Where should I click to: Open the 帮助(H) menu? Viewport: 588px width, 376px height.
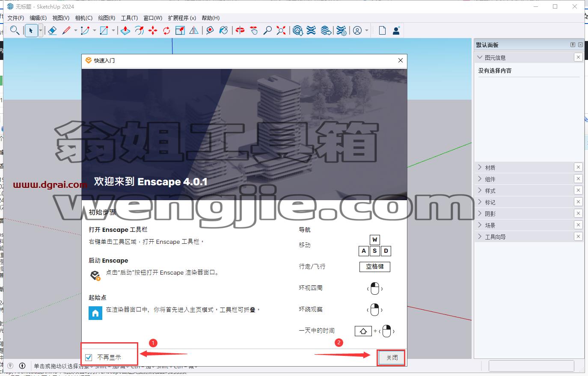tap(211, 18)
